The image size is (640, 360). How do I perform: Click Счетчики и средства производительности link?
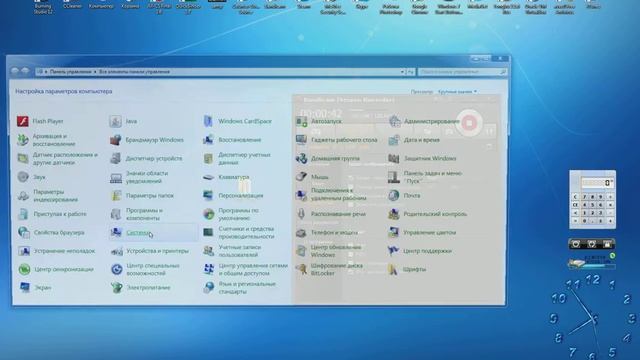tap(246, 232)
